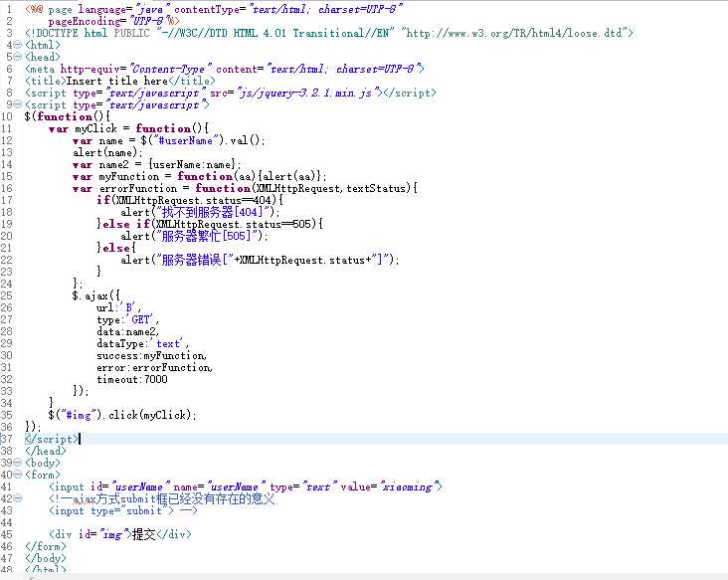Click line number 25 in the gutter

click(7, 295)
